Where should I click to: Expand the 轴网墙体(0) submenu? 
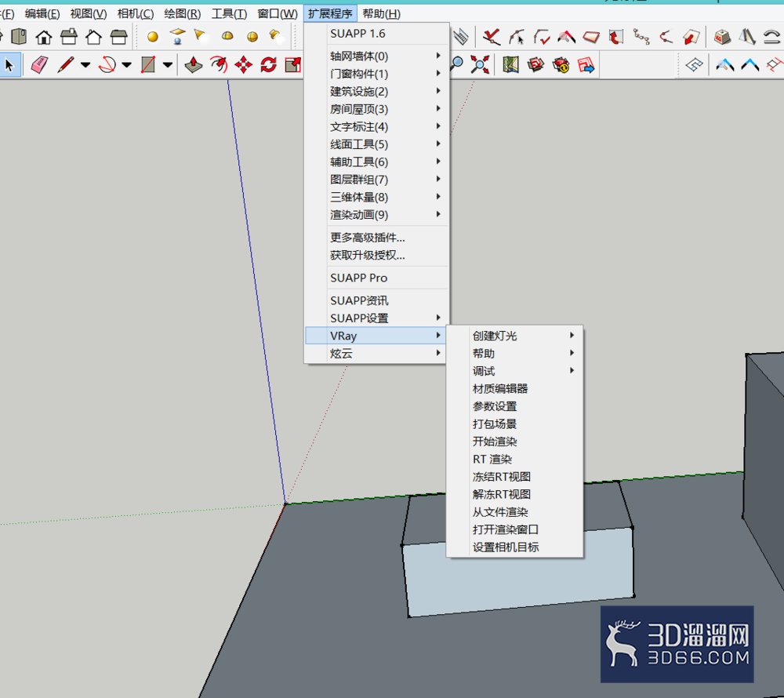point(376,56)
